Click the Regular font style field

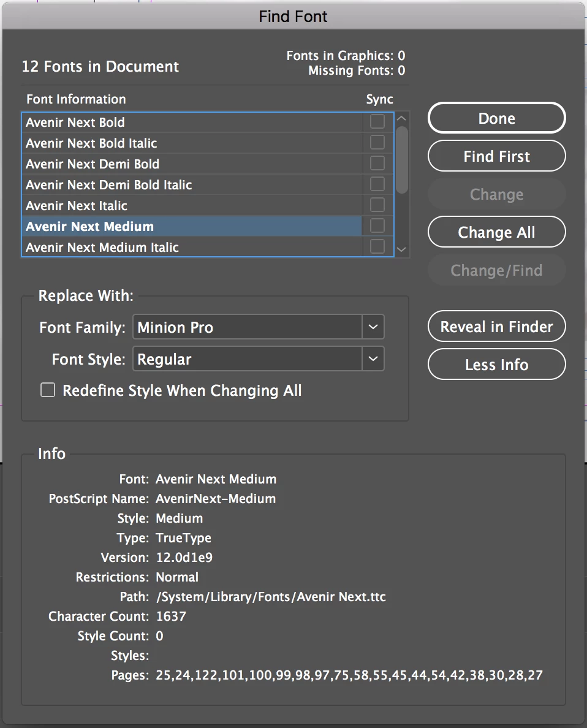point(248,359)
